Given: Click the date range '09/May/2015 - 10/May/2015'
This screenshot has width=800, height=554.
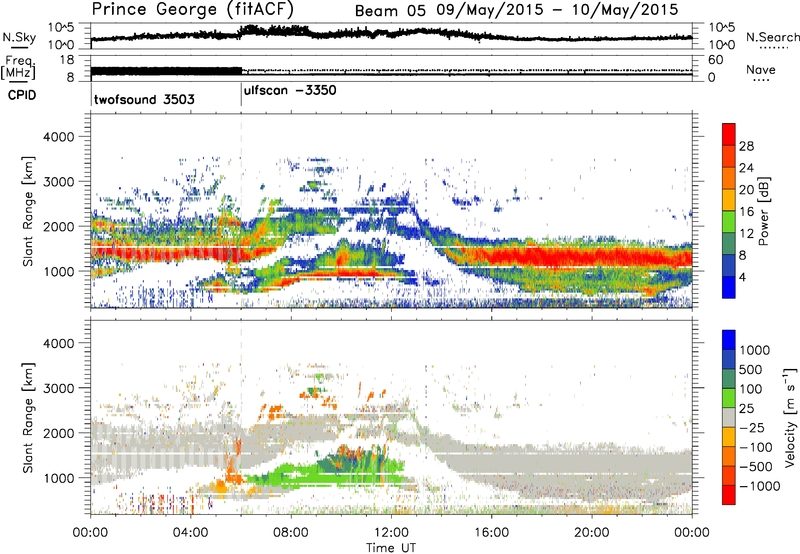Looking at the screenshot, I should (x=558, y=10).
